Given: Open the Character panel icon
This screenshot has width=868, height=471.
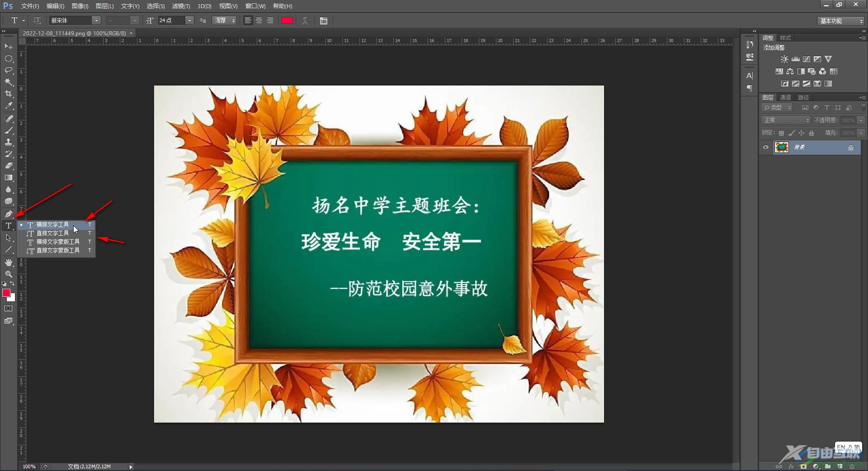Looking at the screenshot, I should [750, 76].
